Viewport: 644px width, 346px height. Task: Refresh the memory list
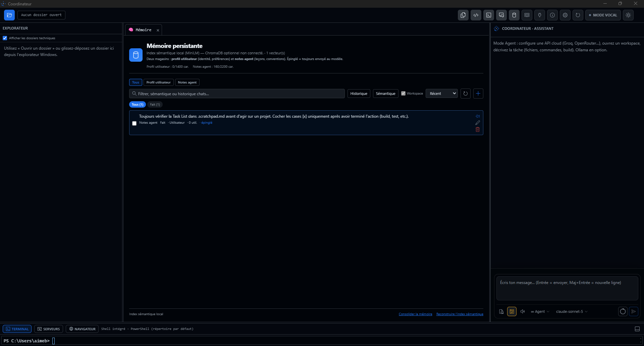466,94
